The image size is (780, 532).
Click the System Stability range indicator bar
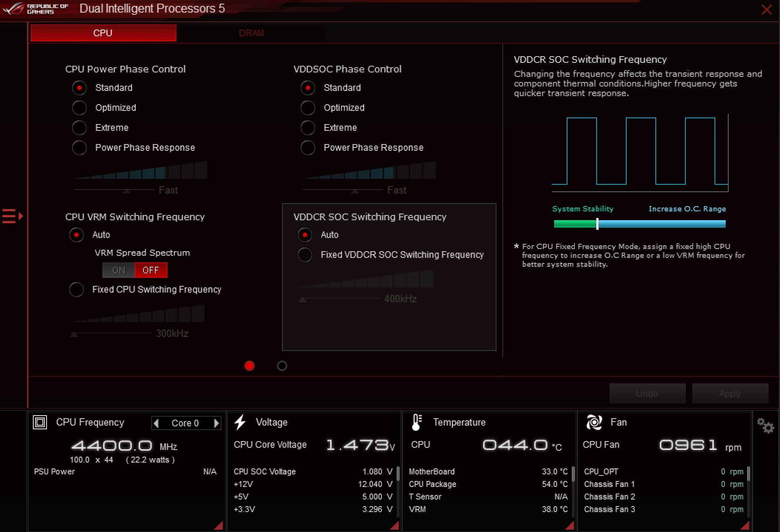coord(640,224)
